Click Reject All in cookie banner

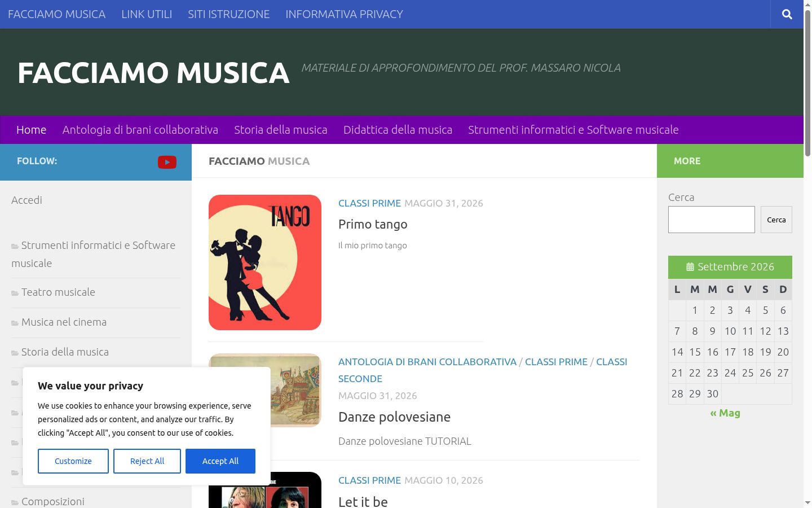[x=147, y=461]
